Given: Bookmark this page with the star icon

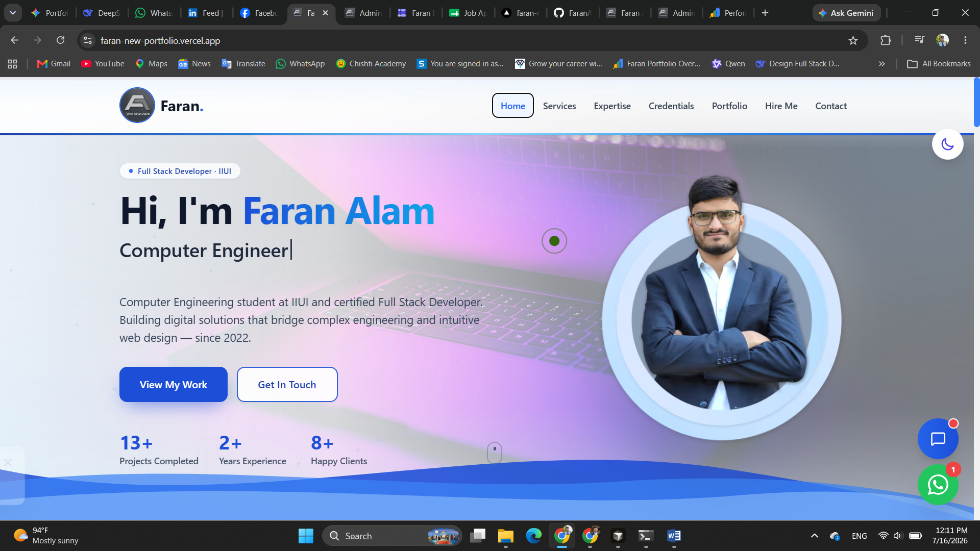Looking at the screenshot, I should [853, 41].
